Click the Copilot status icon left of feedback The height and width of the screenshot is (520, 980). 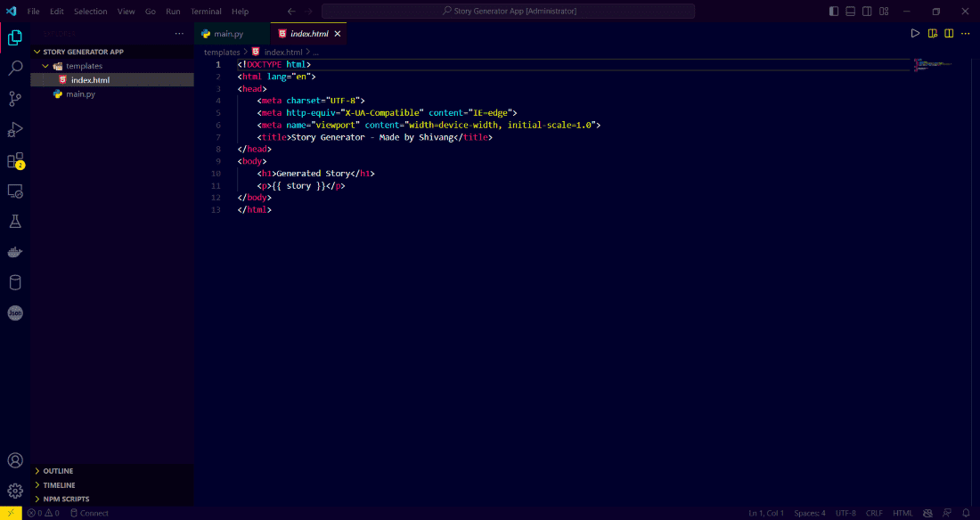point(928,513)
